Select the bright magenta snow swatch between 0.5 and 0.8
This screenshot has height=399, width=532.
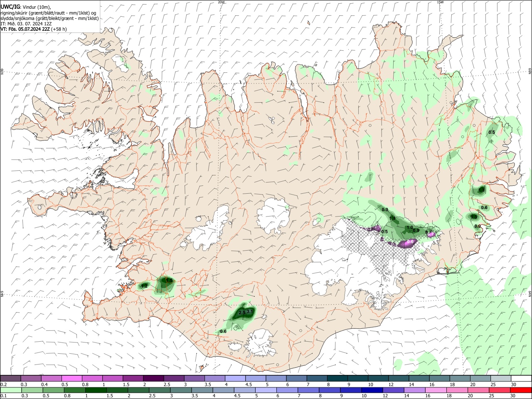(x=71, y=379)
